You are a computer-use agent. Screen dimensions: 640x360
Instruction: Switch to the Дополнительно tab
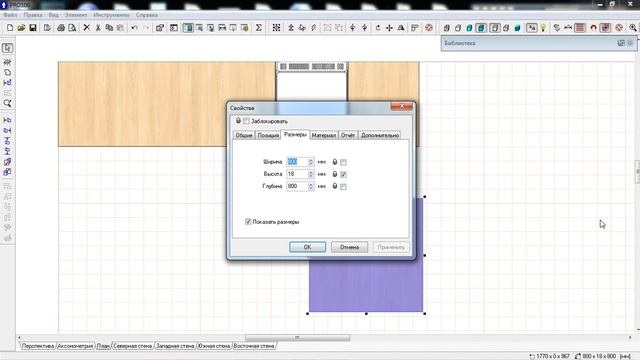pos(380,135)
